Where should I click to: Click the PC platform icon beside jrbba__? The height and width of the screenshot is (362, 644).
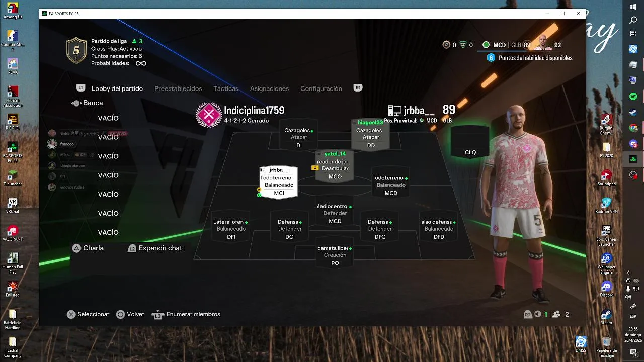click(394, 111)
